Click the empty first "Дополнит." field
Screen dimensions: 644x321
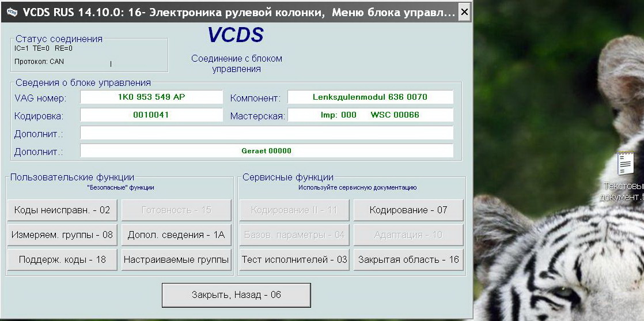click(267, 133)
